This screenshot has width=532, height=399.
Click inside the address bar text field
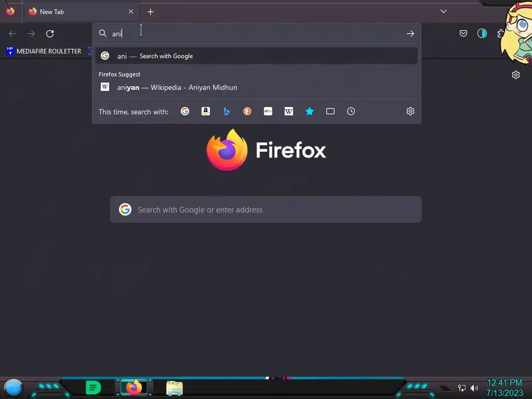(258, 34)
